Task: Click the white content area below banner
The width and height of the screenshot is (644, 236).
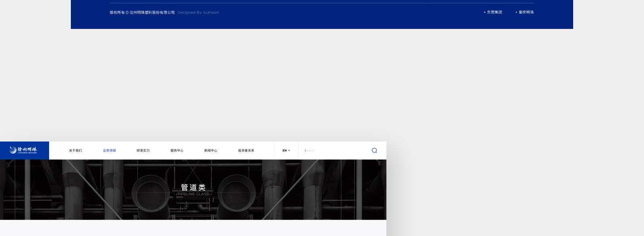Action: pos(193,228)
